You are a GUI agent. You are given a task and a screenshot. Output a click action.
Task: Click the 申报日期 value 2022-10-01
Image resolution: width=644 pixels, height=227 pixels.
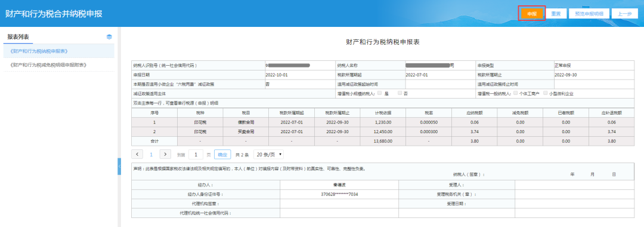pyautogui.click(x=277, y=75)
